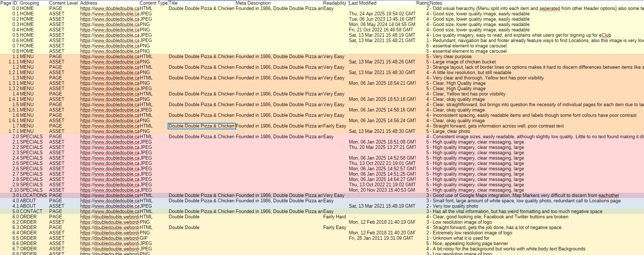Image resolution: width=644 pixels, height=255 pixels.
Task: Open the address link in the 5.0 CONTACT row
Action: pyautogui.click(x=110, y=211)
